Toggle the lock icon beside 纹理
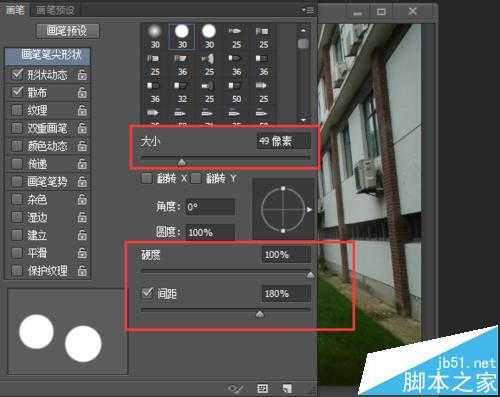This screenshot has height=397, width=500. click(x=82, y=110)
